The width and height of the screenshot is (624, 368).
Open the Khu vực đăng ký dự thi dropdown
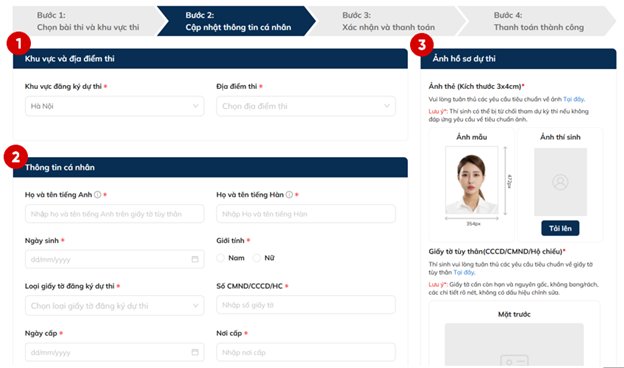tap(115, 106)
